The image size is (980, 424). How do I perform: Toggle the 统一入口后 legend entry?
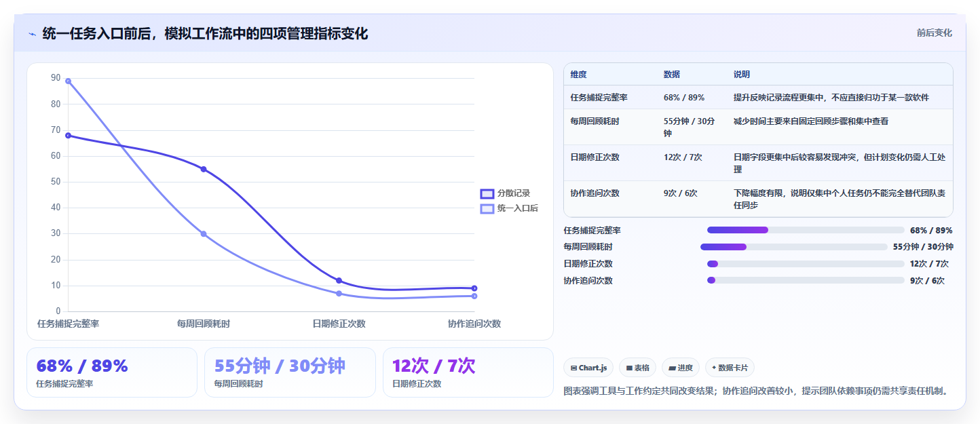click(x=509, y=208)
